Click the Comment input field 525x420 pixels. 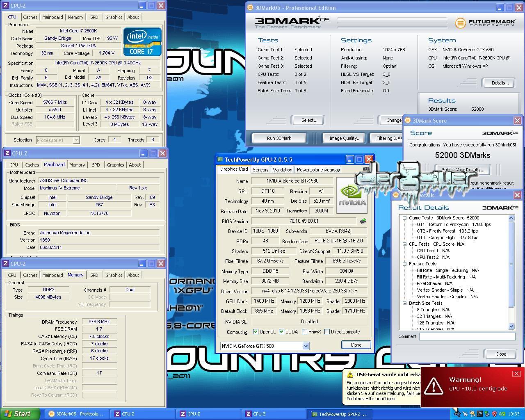click(x=467, y=336)
